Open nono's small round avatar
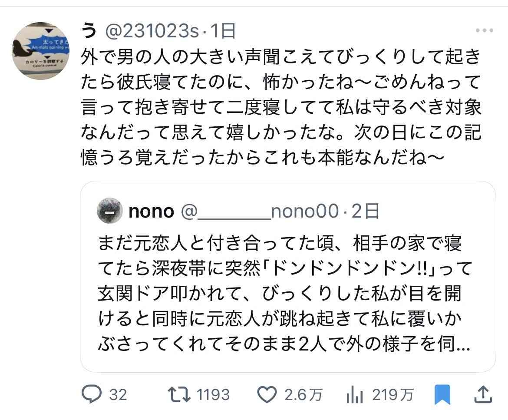Image resolution: width=508 pixels, height=420 pixels. tap(109, 211)
